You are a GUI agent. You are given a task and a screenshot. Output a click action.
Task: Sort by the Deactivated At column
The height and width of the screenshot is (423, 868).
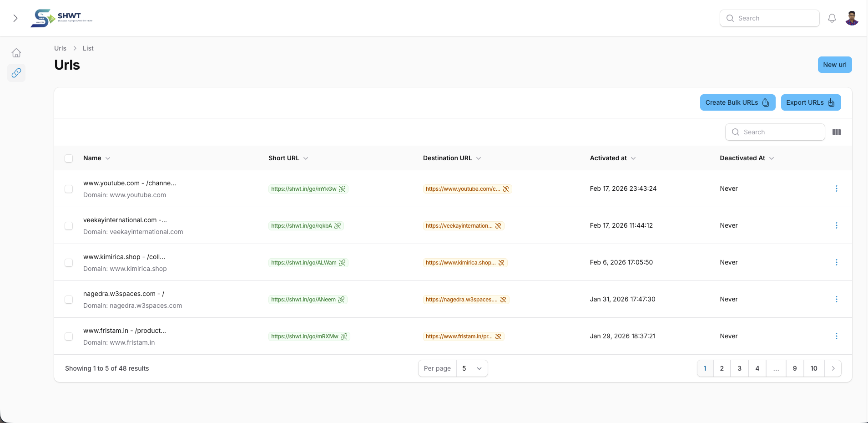(x=747, y=158)
